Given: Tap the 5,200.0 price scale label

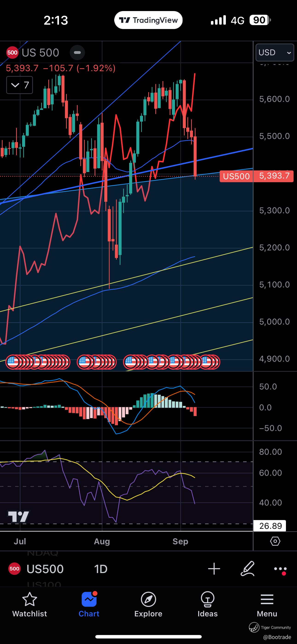Looking at the screenshot, I should coord(274,248).
